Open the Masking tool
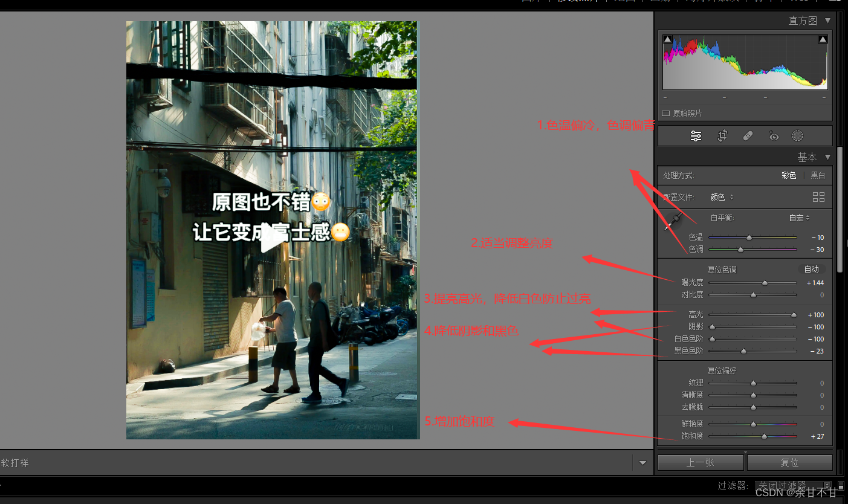 coord(798,136)
